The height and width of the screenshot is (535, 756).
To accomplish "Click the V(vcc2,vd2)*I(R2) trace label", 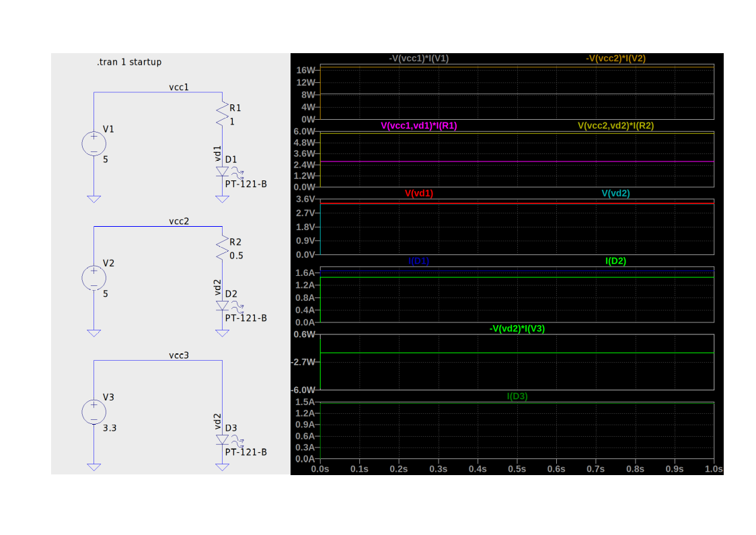I will tap(615, 125).
